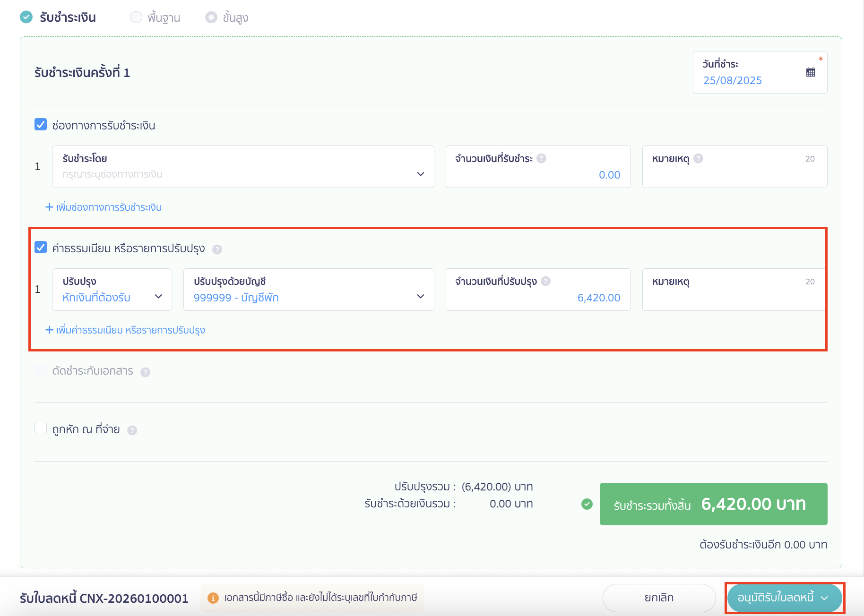Switch to the ขั้นสูง mode option
Viewport: 864px width, 616px height.
(x=211, y=17)
